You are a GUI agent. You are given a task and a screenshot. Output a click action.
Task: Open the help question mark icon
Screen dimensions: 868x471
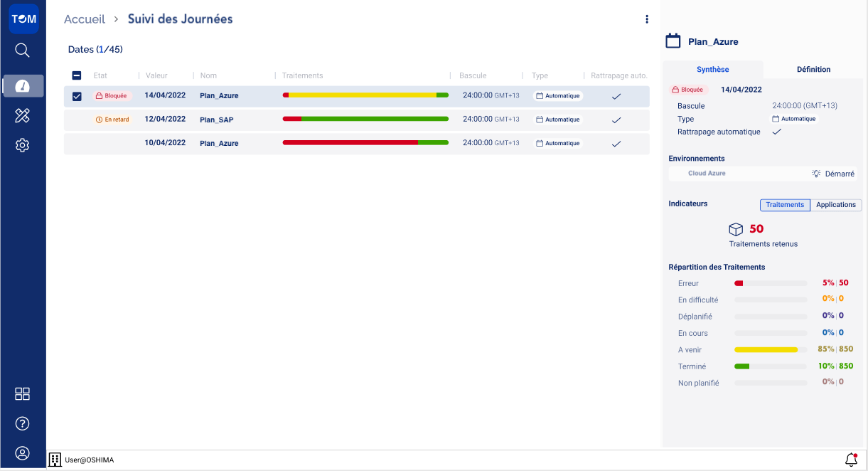[x=23, y=424]
